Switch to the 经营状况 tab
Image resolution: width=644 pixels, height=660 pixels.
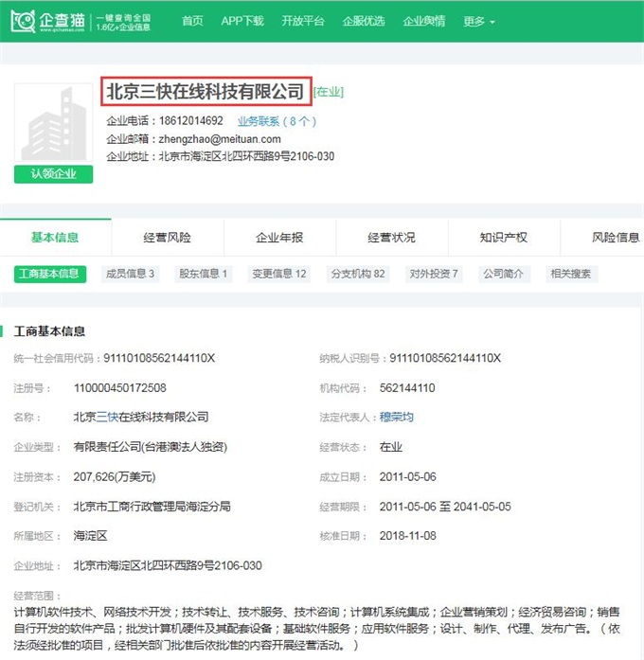tap(391, 238)
